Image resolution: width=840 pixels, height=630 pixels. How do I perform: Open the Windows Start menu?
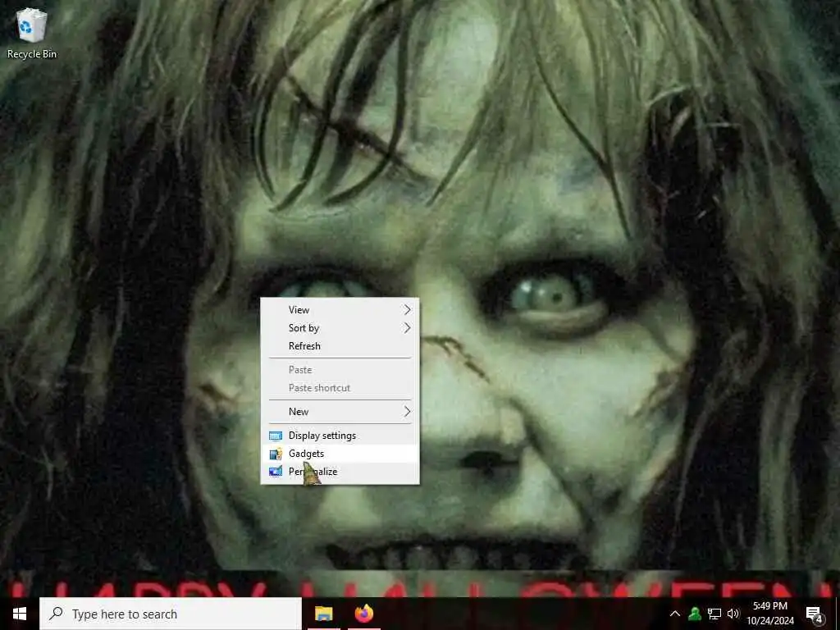pos(20,614)
